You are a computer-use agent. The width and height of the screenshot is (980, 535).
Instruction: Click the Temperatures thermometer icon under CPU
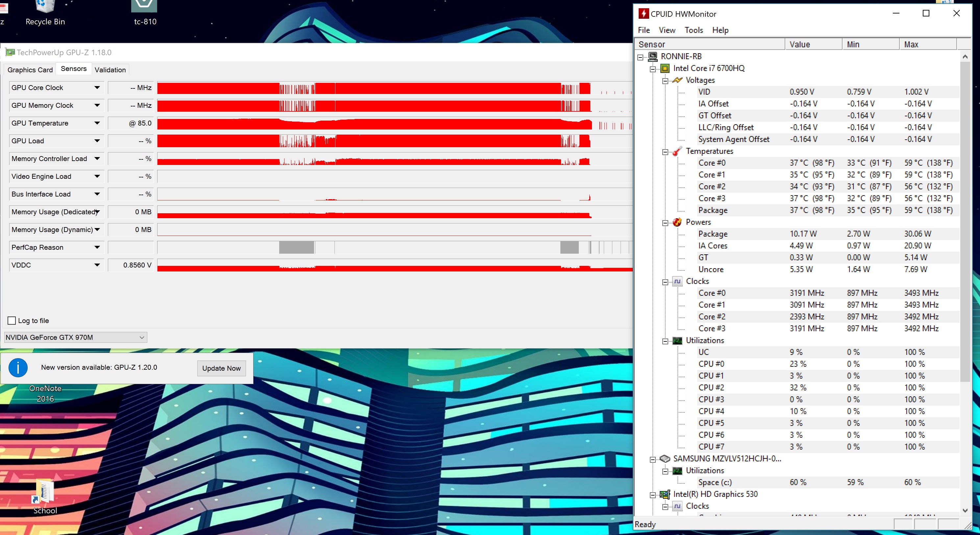click(677, 151)
